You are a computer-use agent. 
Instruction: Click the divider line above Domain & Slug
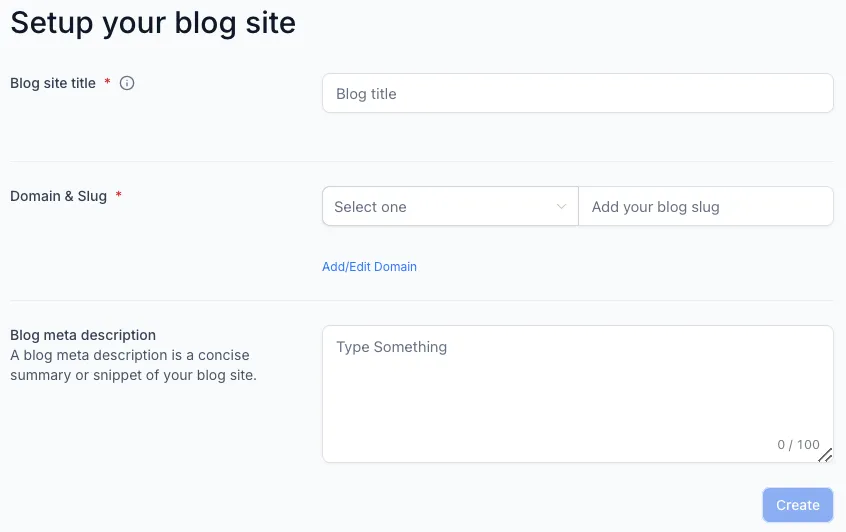coord(422,161)
